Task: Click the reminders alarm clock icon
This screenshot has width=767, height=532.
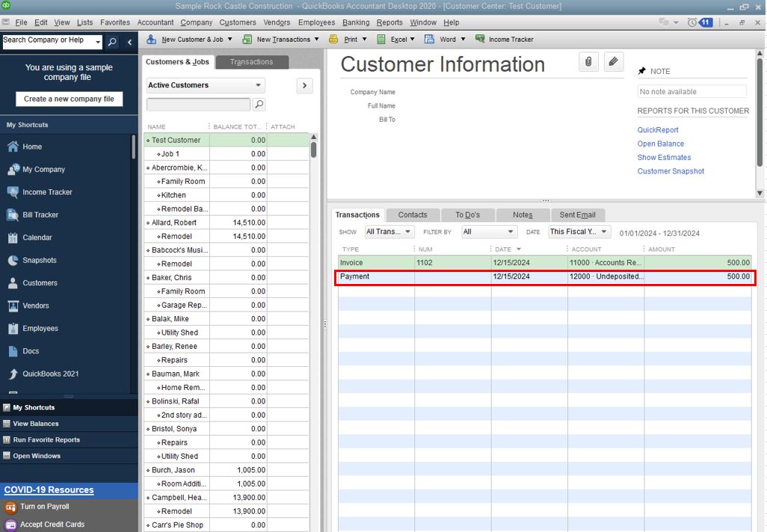Action: click(692, 22)
